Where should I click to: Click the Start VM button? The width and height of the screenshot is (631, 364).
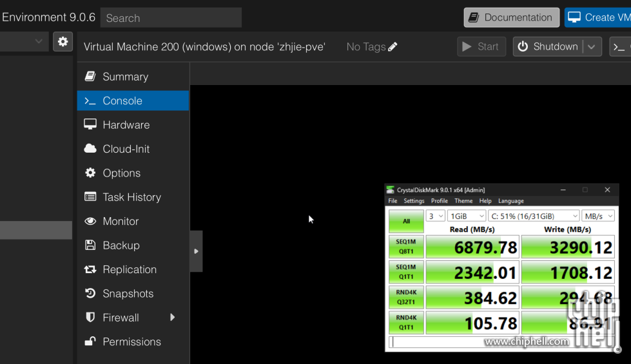click(481, 46)
